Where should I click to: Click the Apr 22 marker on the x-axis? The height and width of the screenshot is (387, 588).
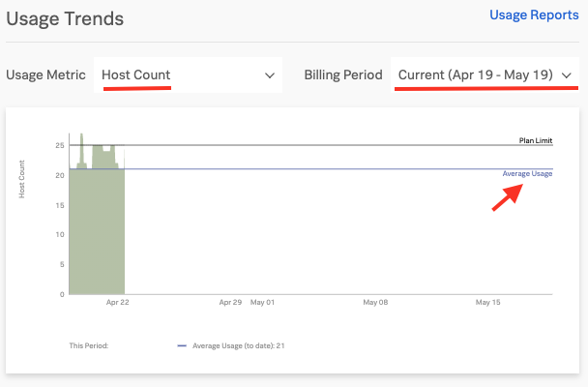[118, 302]
